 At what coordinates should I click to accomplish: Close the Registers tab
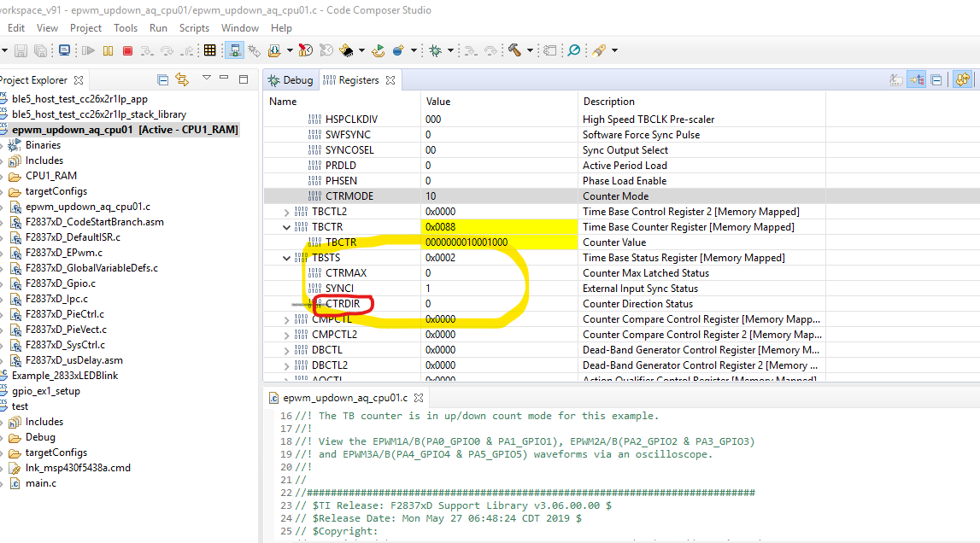tap(390, 80)
